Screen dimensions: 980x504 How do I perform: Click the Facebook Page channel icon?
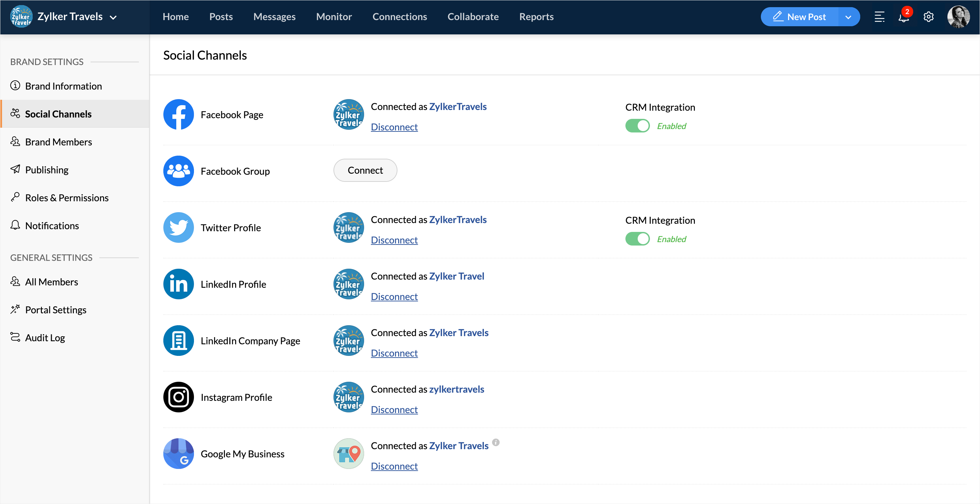[178, 114]
